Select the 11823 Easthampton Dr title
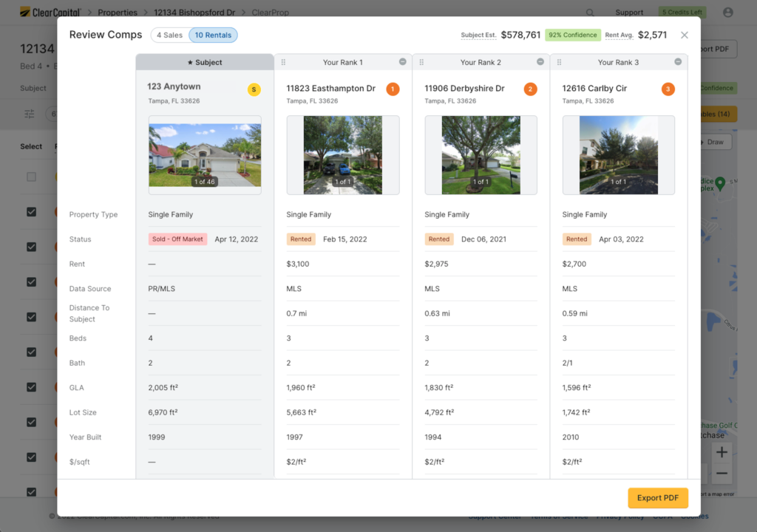 tap(330, 89)
